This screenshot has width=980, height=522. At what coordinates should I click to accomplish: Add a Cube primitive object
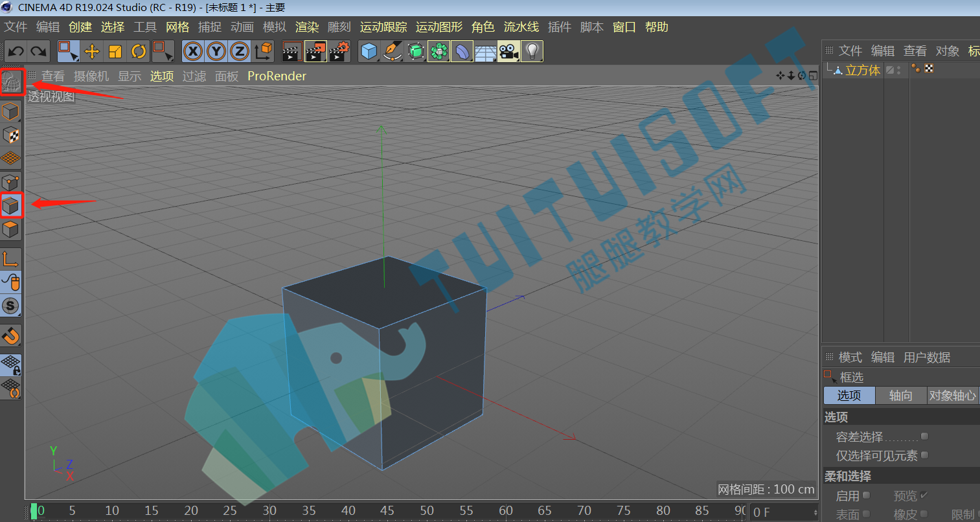click(x=369, y=51)
